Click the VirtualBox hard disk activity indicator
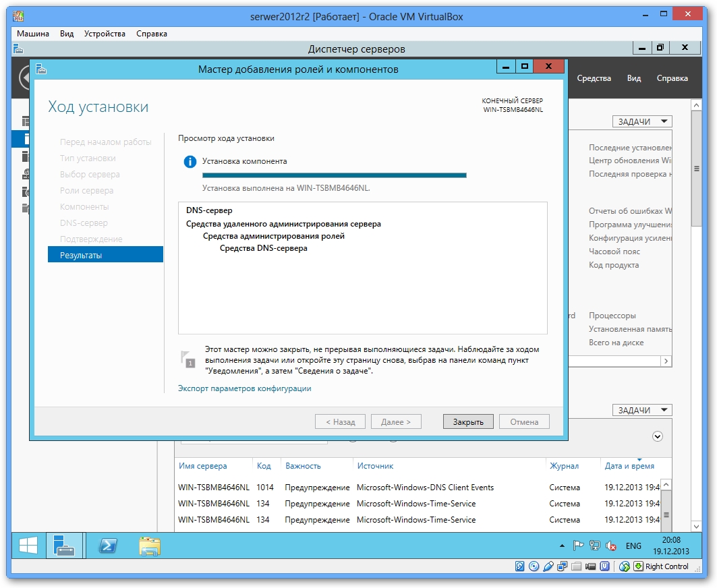 coord(520,566)
